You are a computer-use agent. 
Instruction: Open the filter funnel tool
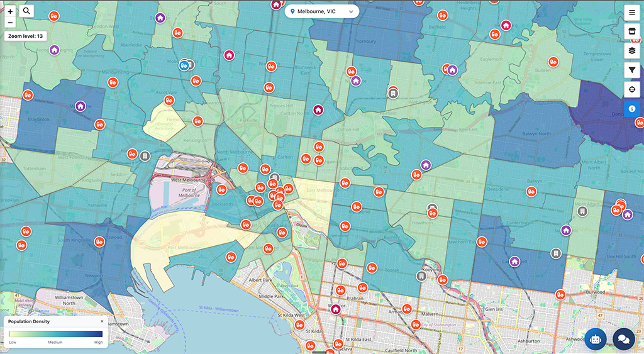pyautogui.click(x=632, y=70)
